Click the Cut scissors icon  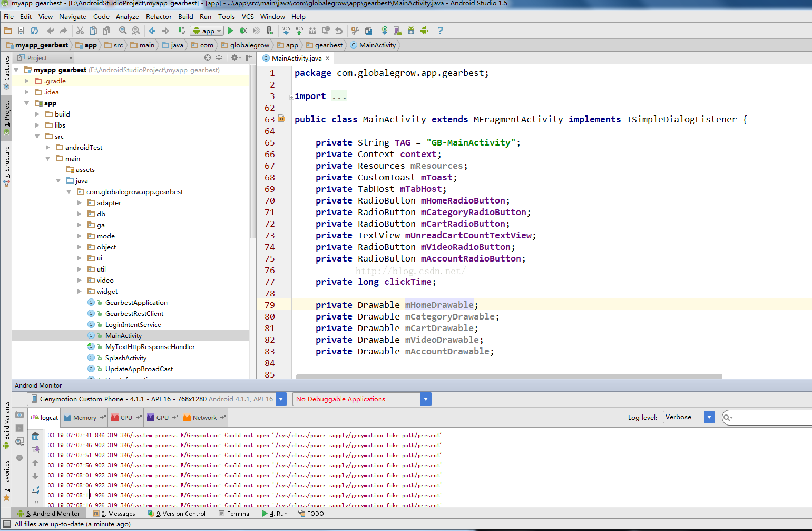[x=80, y=31]
